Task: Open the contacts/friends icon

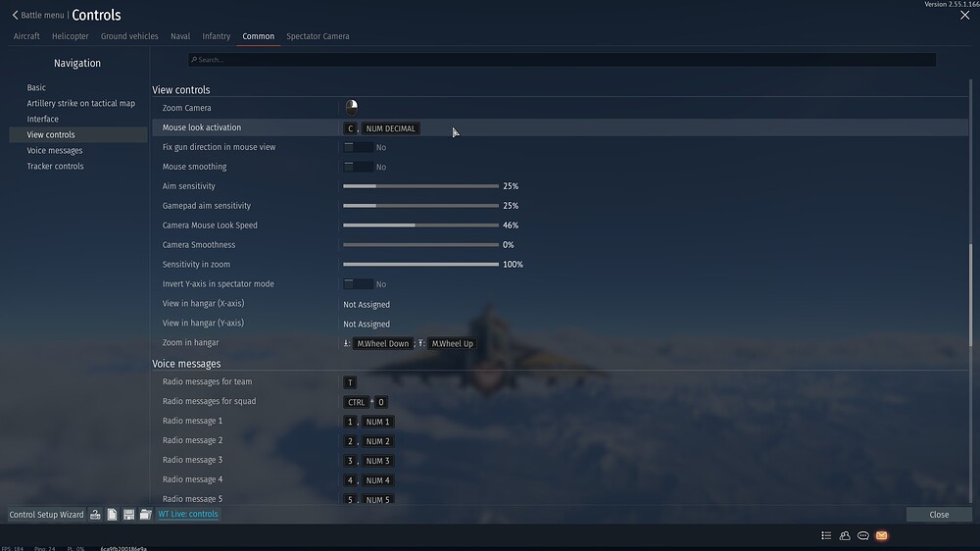Action: click(845, 535)
